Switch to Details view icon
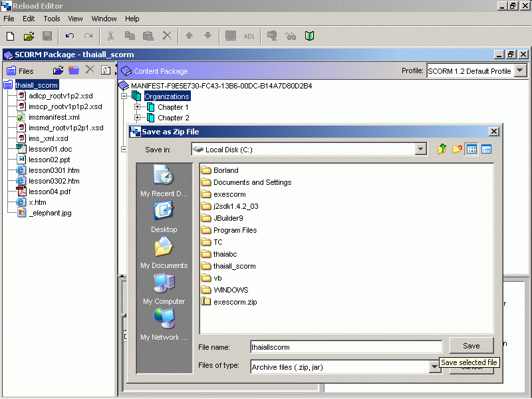This screenshot has width=532, height=399. point(487,150)
